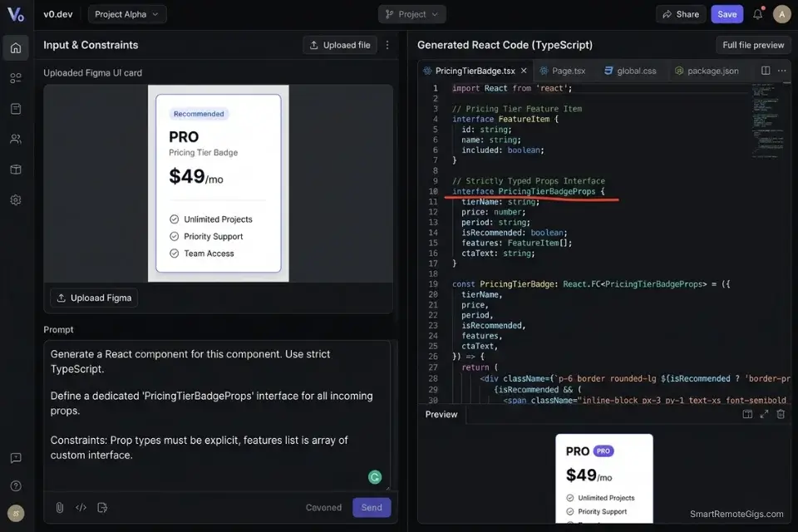The image size is (798, 532).
Task: Click the split editor icon
Action: (766, 71)
